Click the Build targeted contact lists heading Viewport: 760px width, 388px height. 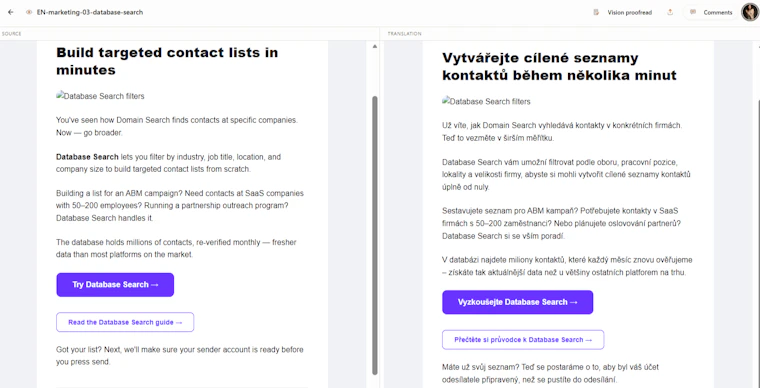click(167, 61)
